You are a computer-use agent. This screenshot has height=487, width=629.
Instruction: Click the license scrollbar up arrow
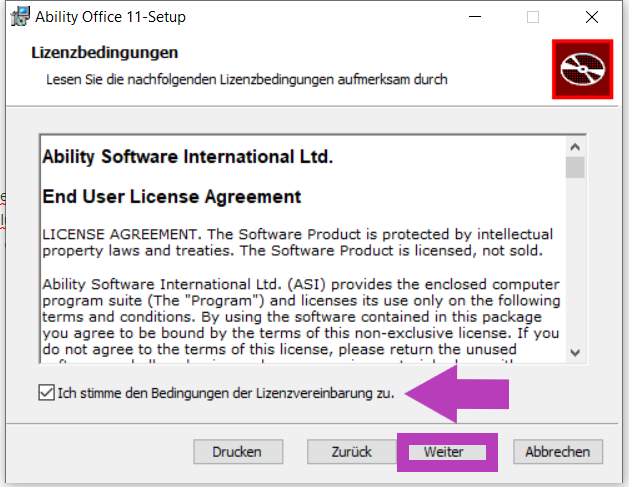[575, 147]
